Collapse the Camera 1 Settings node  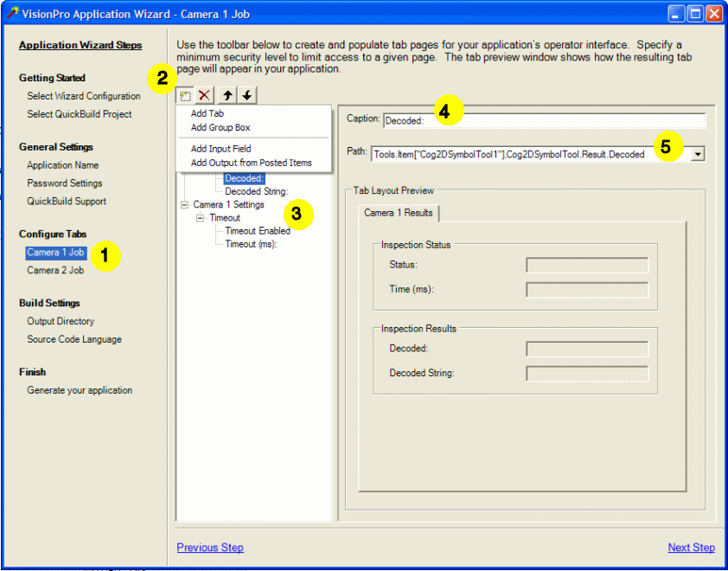coord(183,204)
